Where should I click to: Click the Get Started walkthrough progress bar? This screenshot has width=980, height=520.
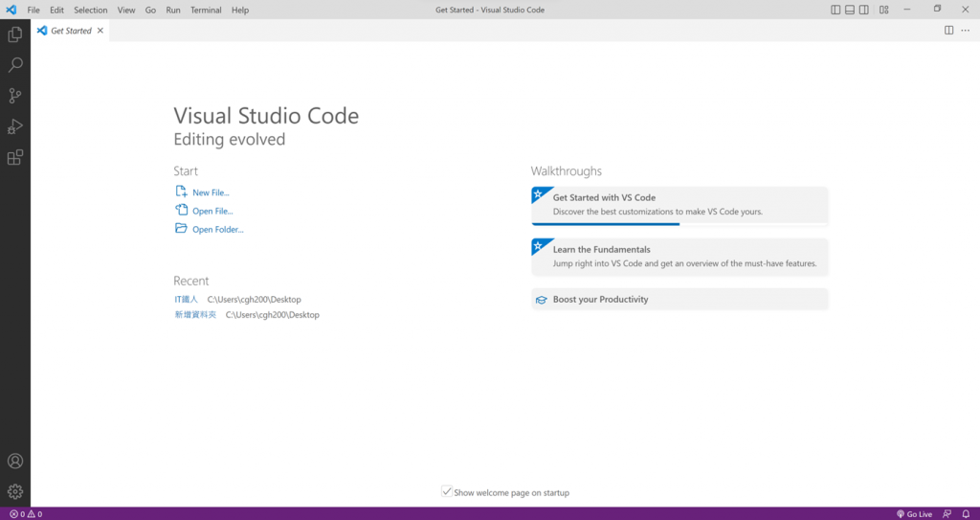click(679, 223)
